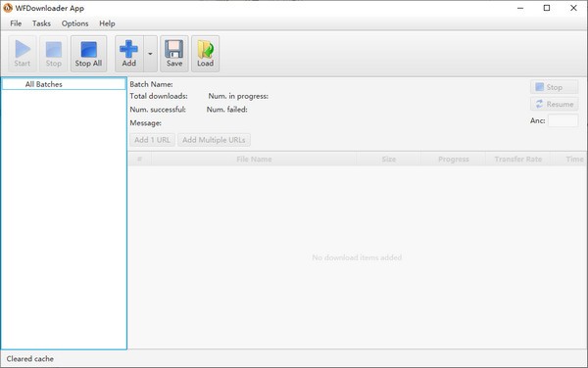588x368 pixels.
Task: Maximize the WFDownloader window
Action: [547, 8]
